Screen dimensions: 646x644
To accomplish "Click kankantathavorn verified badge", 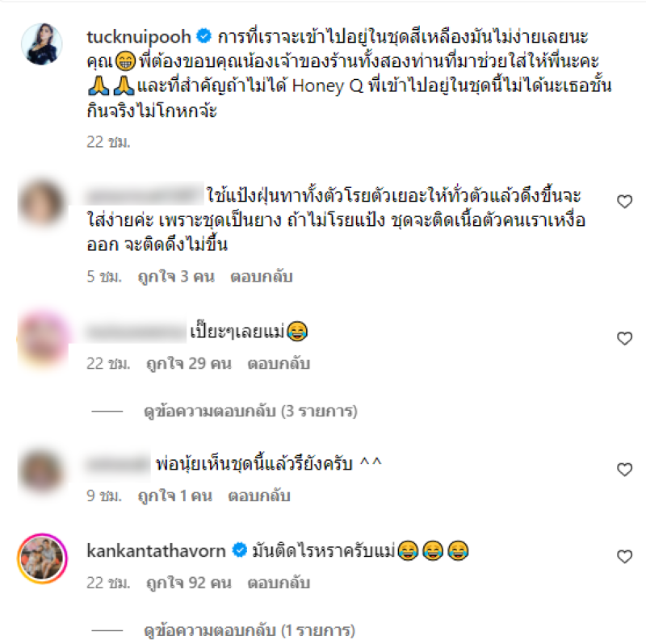I will click(239, 550).
